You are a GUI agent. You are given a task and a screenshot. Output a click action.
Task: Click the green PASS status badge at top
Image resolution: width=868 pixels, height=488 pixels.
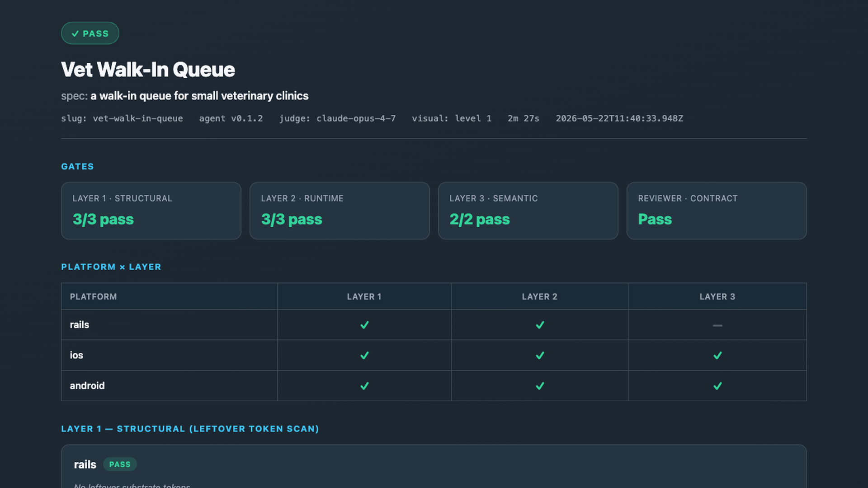(90, 33)
